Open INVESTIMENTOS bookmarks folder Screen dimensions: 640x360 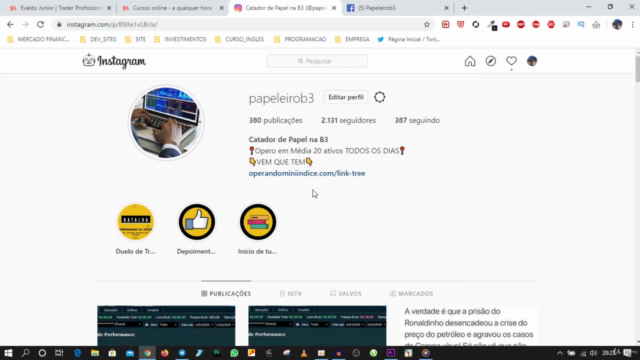tap(180, 40)
